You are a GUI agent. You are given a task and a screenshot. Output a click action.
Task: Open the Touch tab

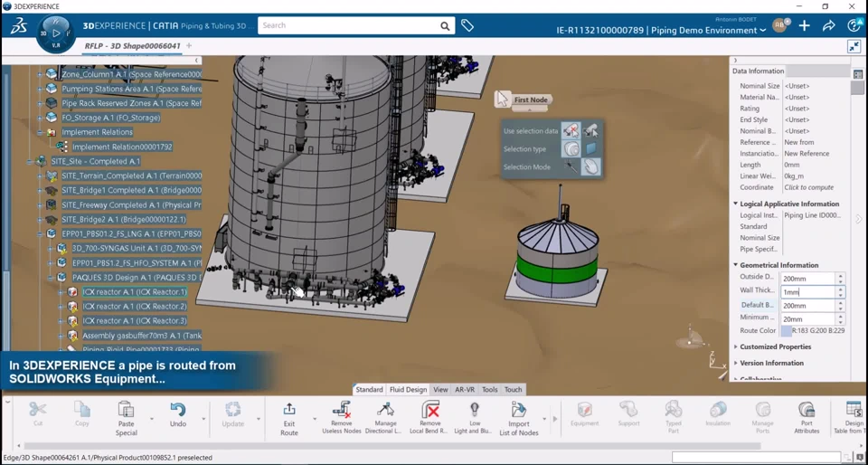point(514,390)
